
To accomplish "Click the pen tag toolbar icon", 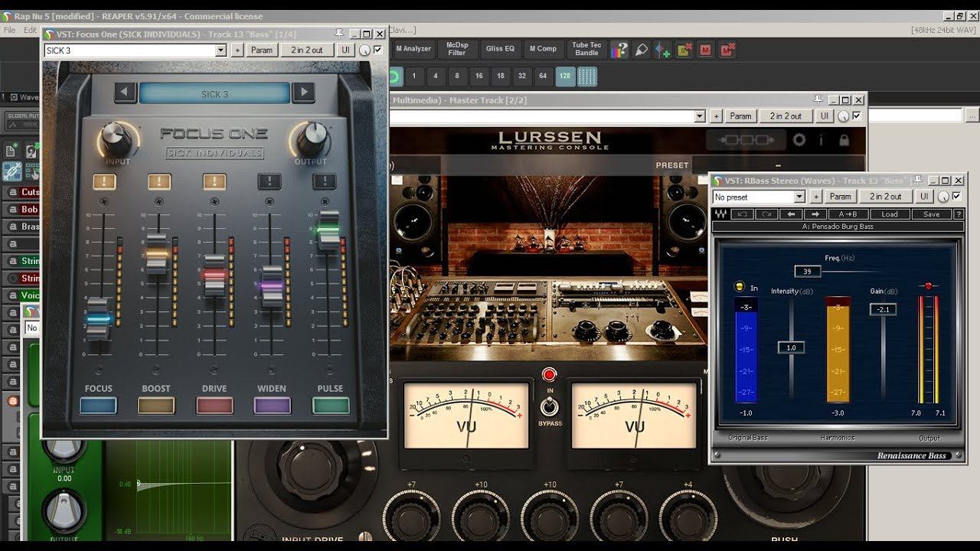I will [642, 50].
